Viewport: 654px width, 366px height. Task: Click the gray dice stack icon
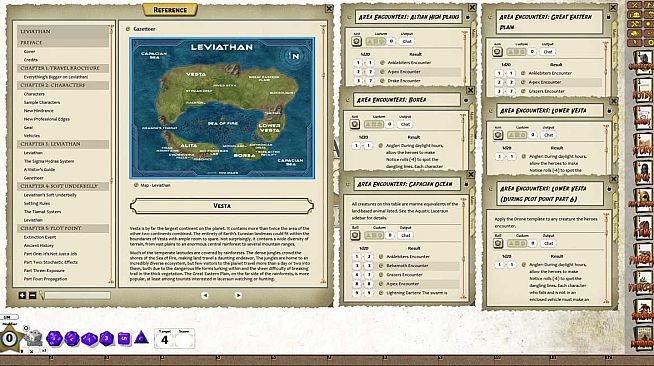tap(34, 338)
